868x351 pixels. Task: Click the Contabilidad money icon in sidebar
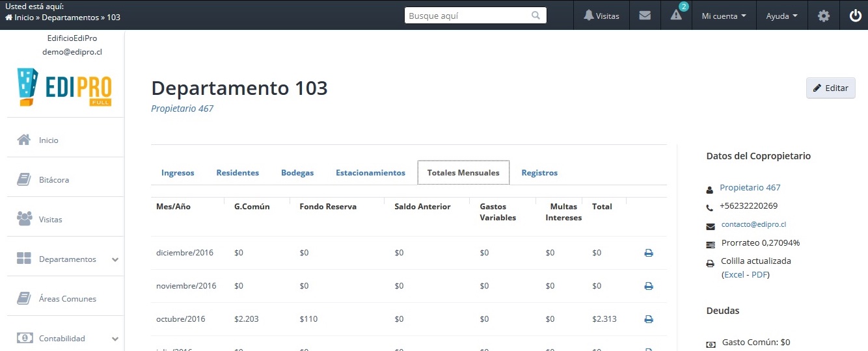(x=24, y=338)
